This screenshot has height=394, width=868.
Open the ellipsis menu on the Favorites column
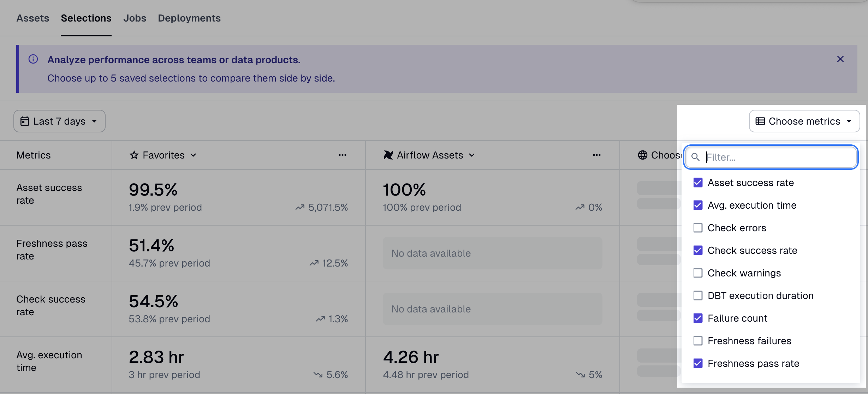tap(343, 155)
